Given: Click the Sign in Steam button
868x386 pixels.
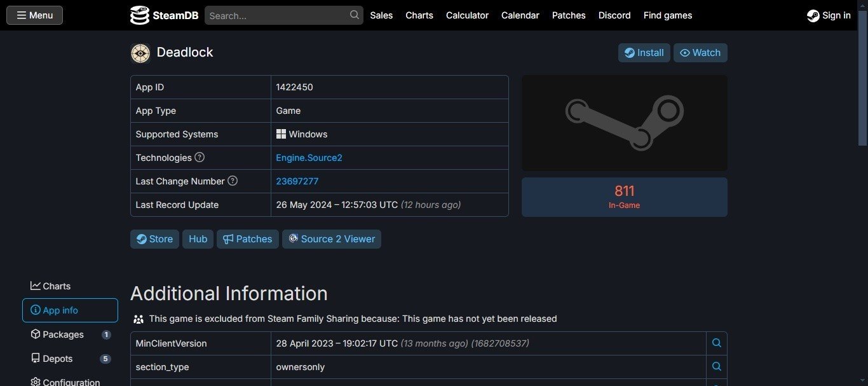Looking at the screenshot, I should coord(829,15).
